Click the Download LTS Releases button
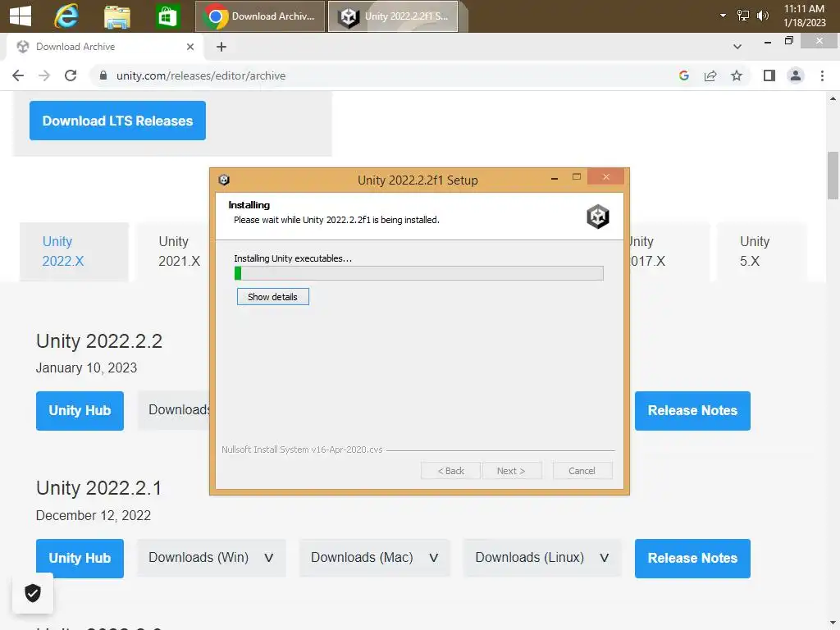This screenshot has height=630, width=840. (117, 121)
